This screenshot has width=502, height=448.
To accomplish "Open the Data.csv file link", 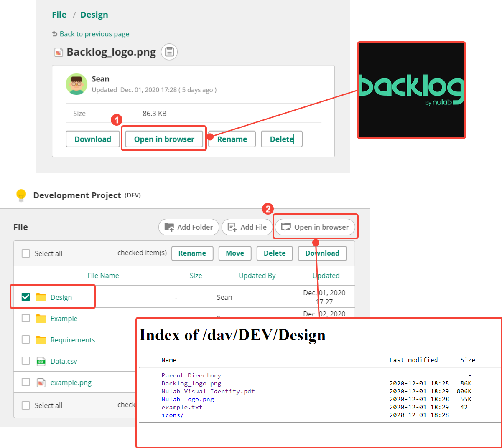I will tap(64, 361).
